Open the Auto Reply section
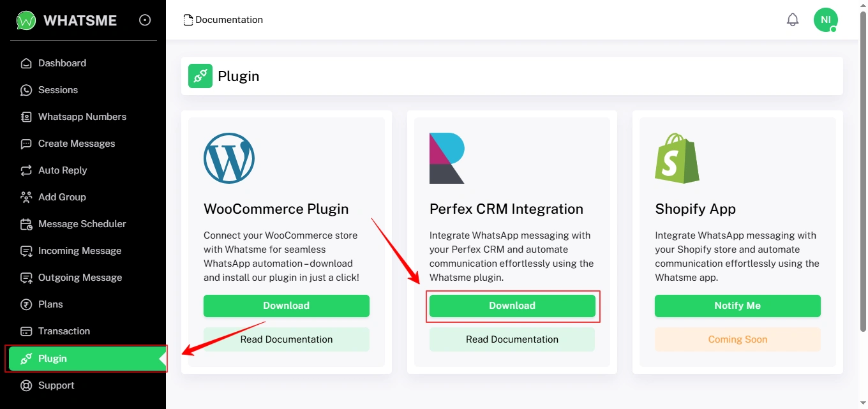This screenshot has width=868, height=409. [62, 170]
